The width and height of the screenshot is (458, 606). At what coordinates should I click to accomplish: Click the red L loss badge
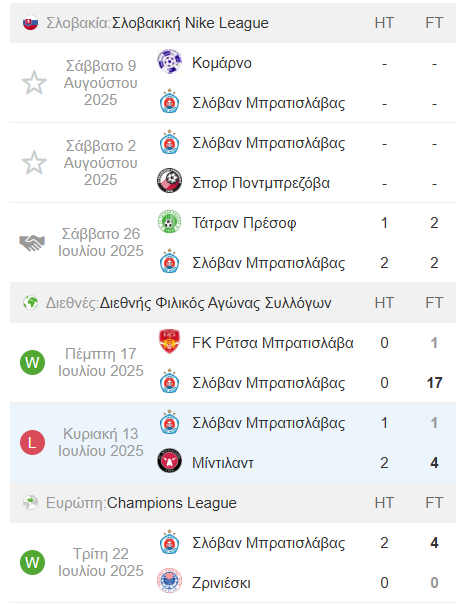32,443
